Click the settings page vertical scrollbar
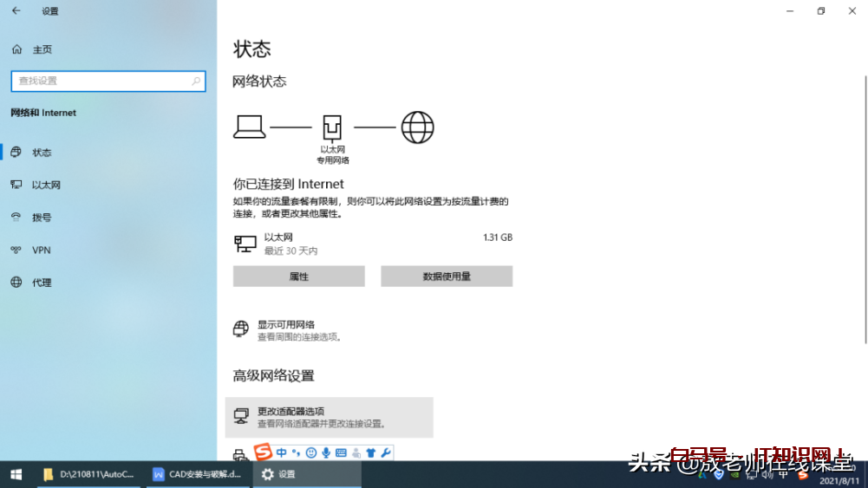The height and width of the screenshot is (488, 868). tap(865, 211)
